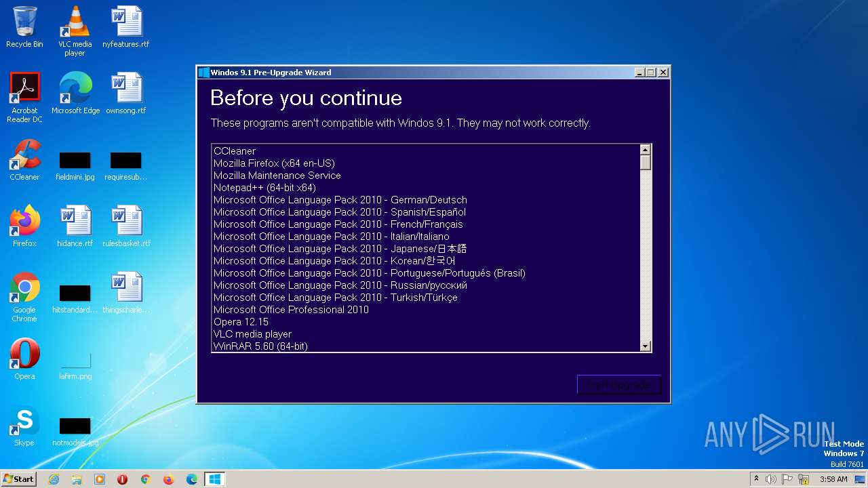Open the volume speaker tray icon
Viewport: 868px width, 488px height.
[771, 479]
